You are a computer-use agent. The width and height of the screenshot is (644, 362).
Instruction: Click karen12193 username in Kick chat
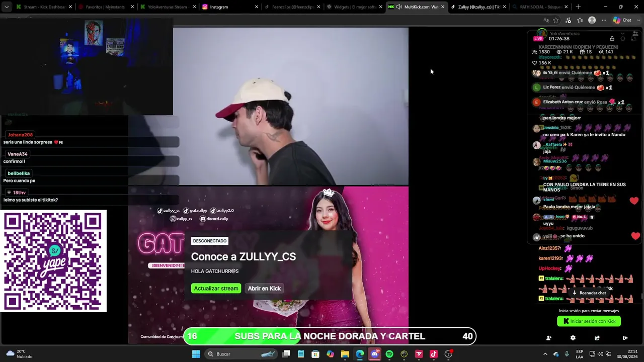[x=550, y=258]
